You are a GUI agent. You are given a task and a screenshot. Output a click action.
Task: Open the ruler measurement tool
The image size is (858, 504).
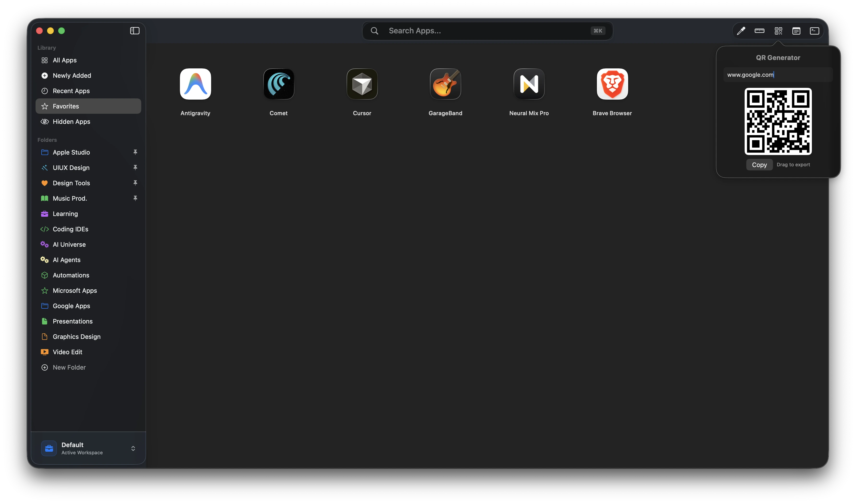[759, 31]
